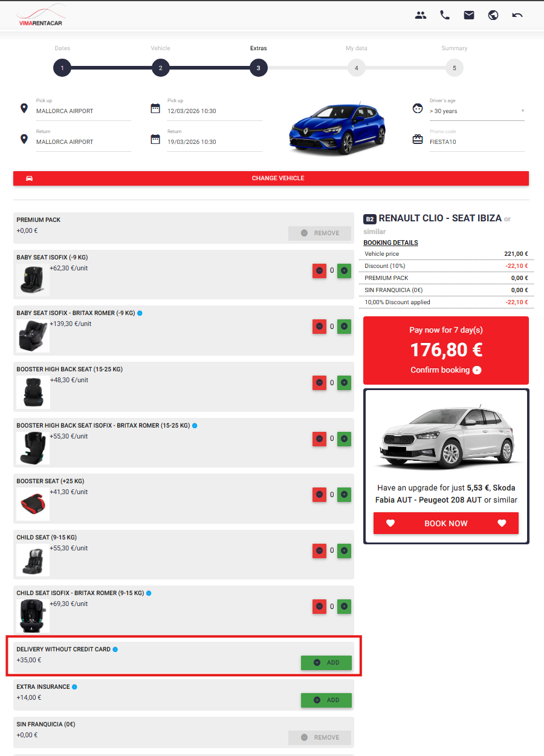This screenshot has width=544, height=756.
Task: Open the pick up location Mallorca Airport
Action: pos(83,111)
